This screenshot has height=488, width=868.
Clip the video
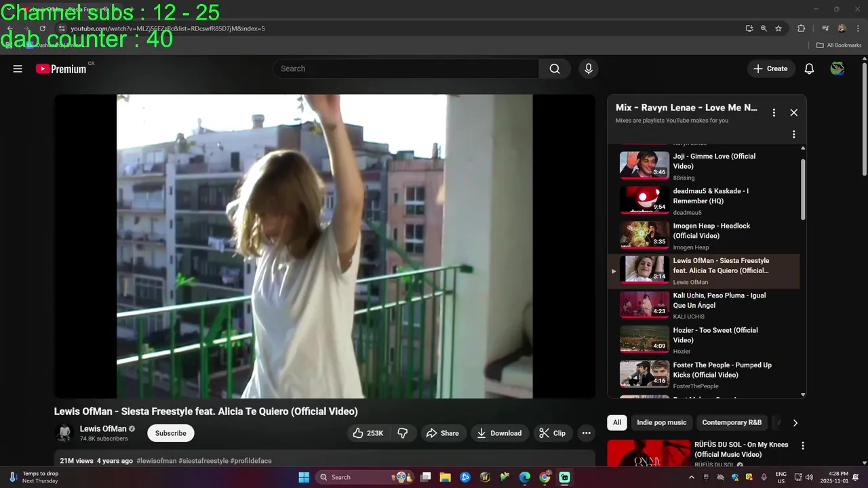pos(553,433)
